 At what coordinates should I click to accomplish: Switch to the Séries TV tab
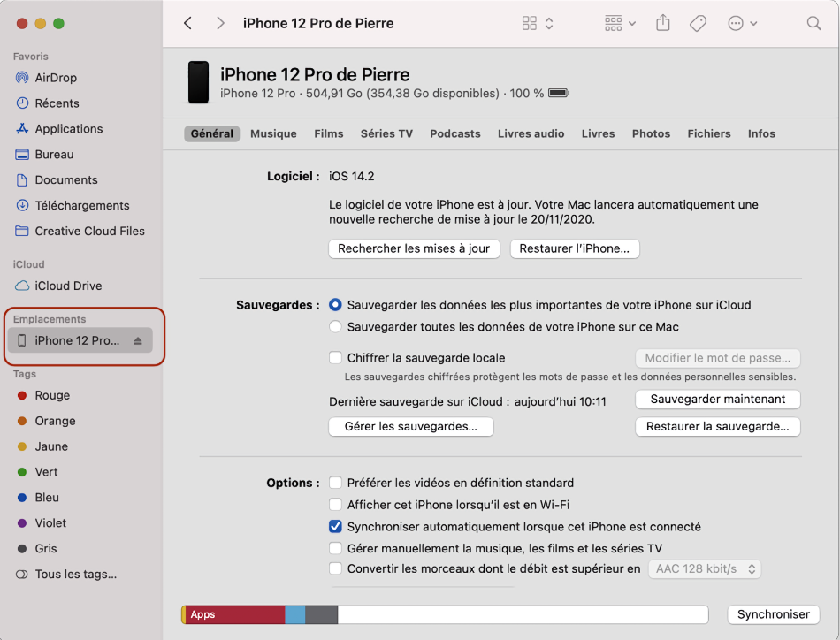pyautogui.click(x=386, y=133)
